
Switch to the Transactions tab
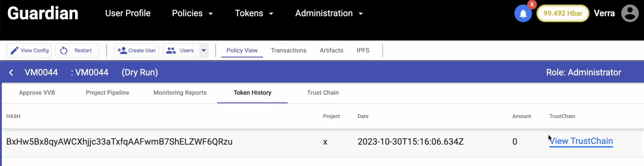289,50
